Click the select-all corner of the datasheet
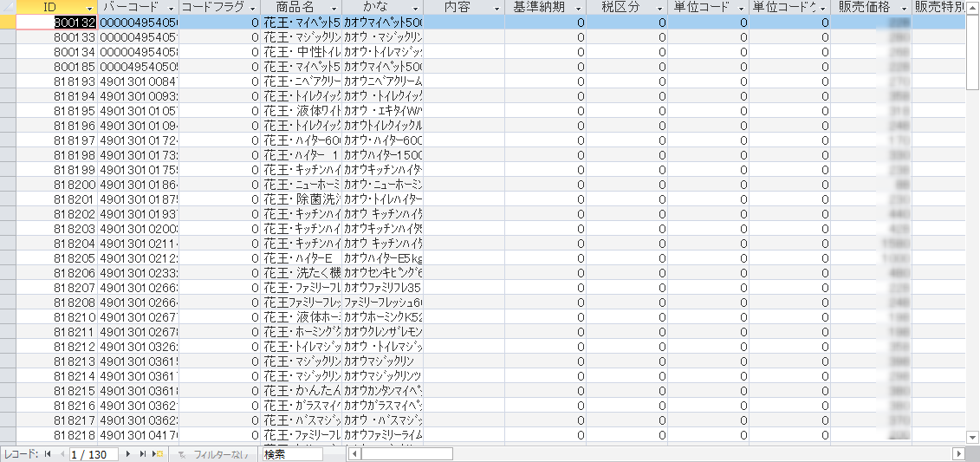The width and height of the screenshot is (980, 462). (x=8, y=8)
